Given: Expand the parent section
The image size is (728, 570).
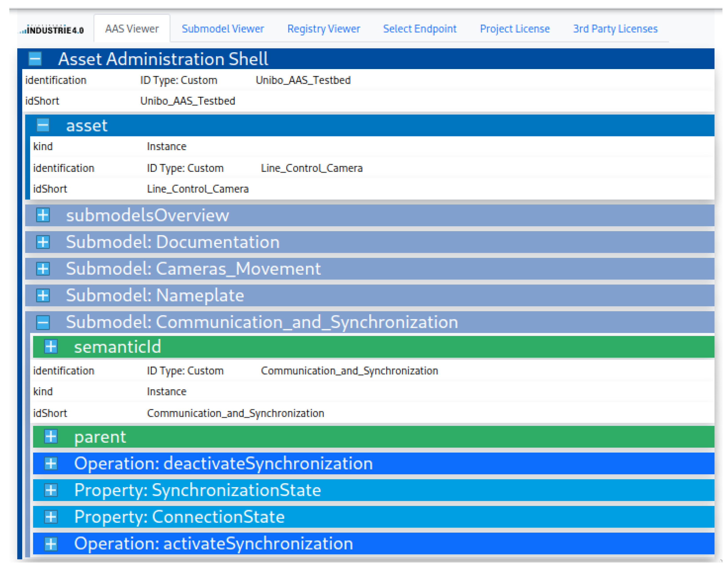Looking at the screenshot, I should (51, 437).
